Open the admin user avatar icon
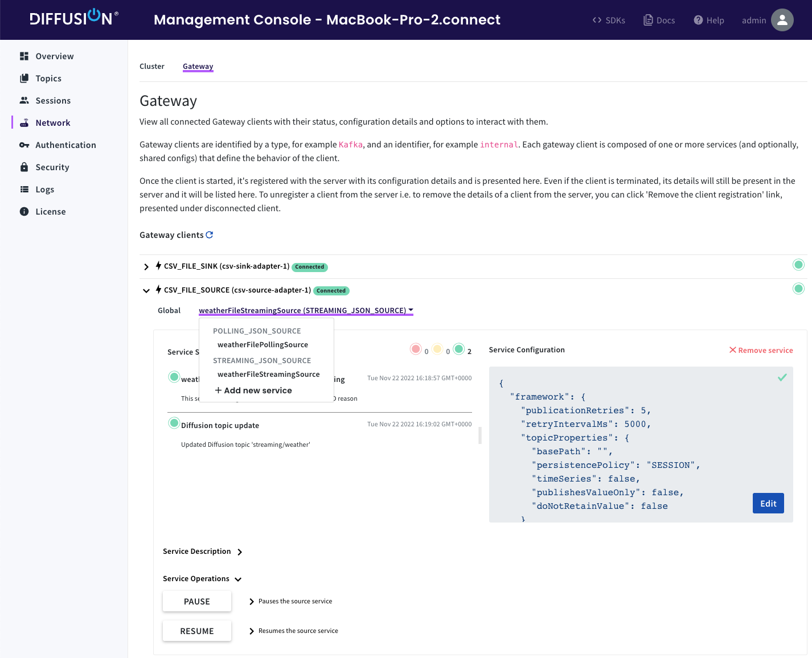 [782, 20]
